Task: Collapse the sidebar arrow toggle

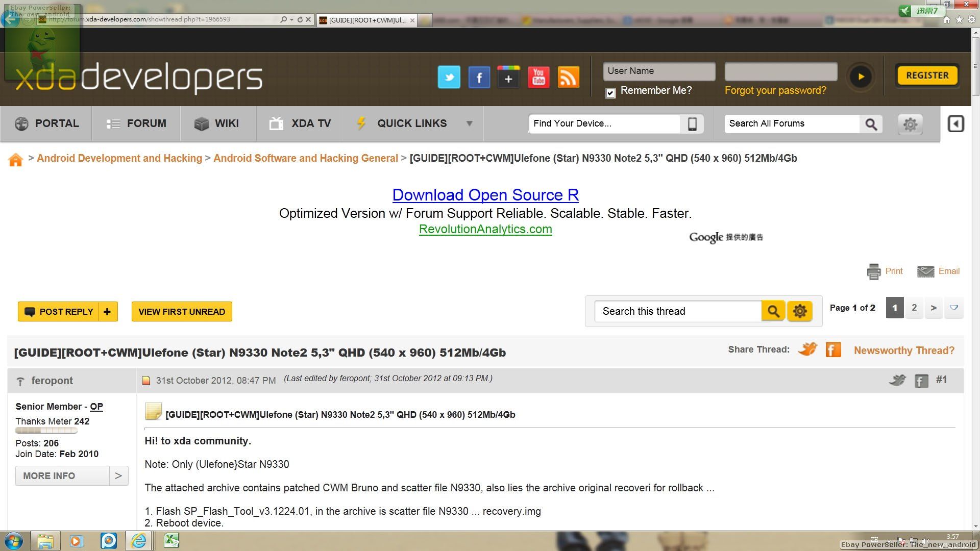Action: tap(956, 123)
